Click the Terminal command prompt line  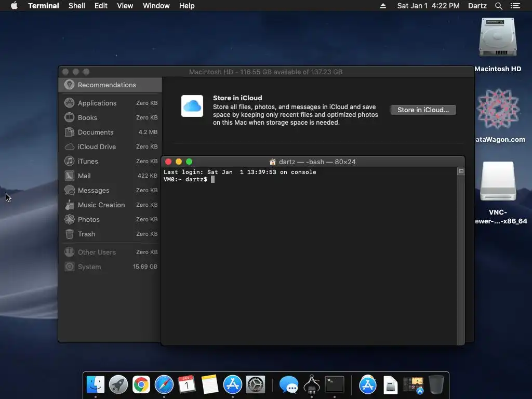[x=189, y=179]
